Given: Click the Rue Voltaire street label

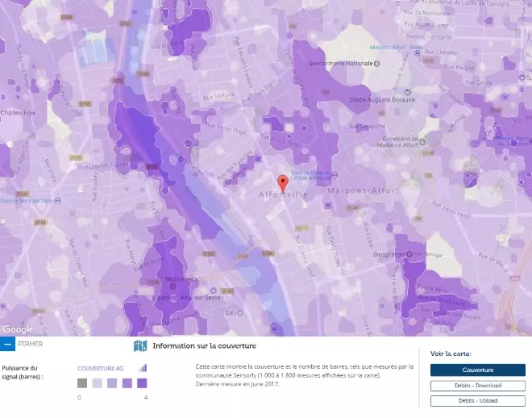Looking at the screenshot, I should tap(218, 96).
